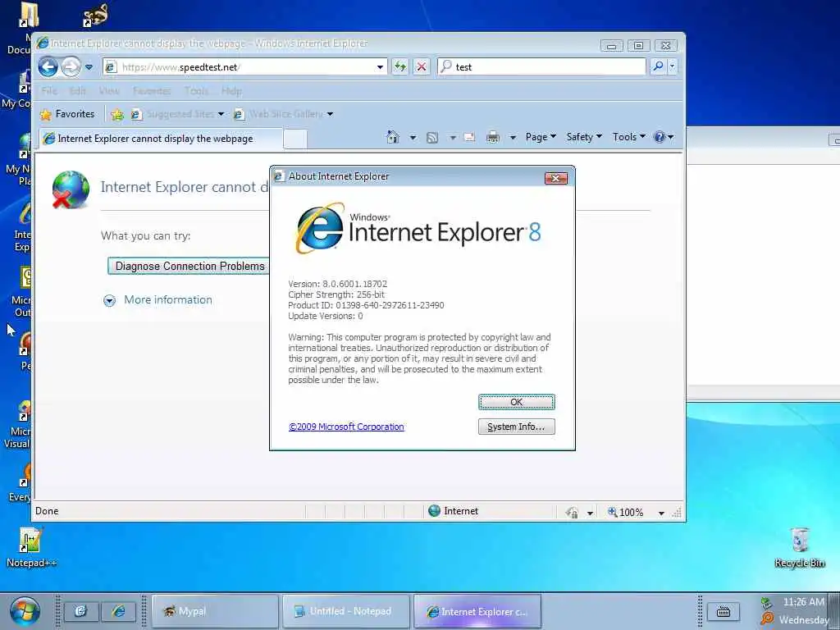Expand More information section
Screen dimensions: 840x630
click(157, 300)
